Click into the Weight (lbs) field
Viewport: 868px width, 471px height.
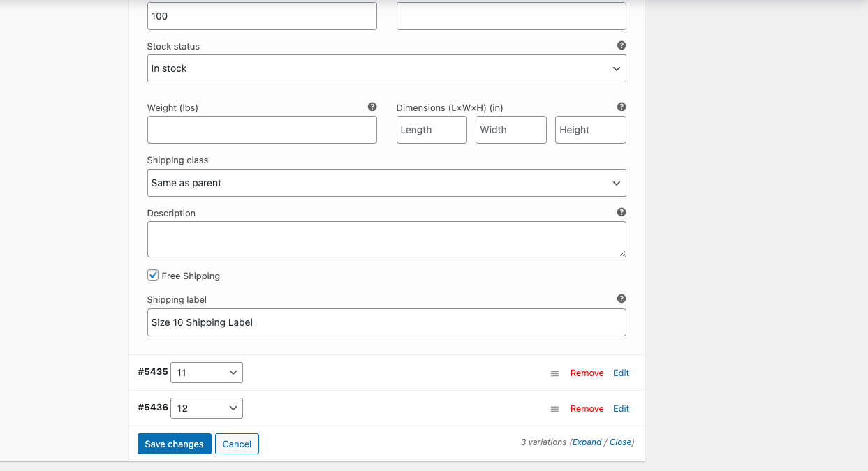click(262, 130)
